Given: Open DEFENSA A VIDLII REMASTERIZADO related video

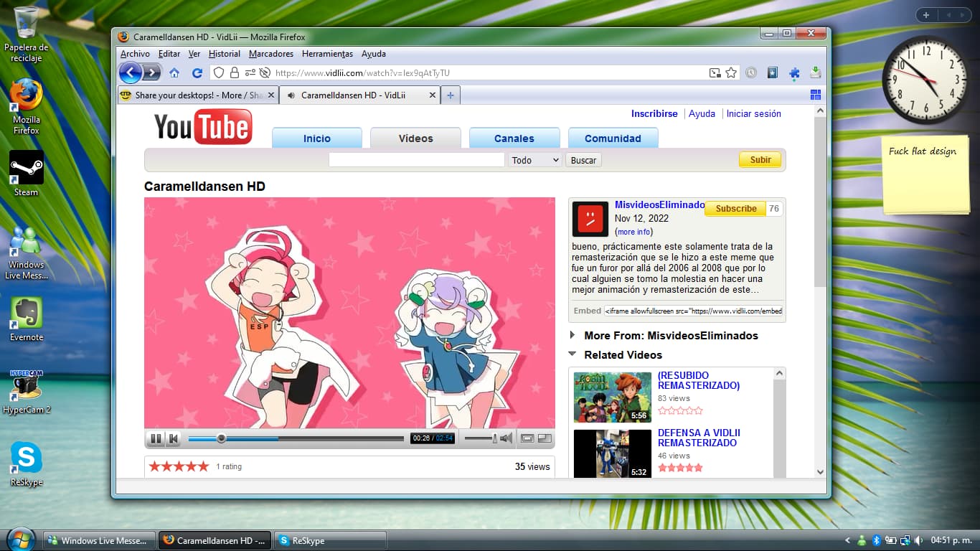Looking at the screenshot, I should [699, 438].
